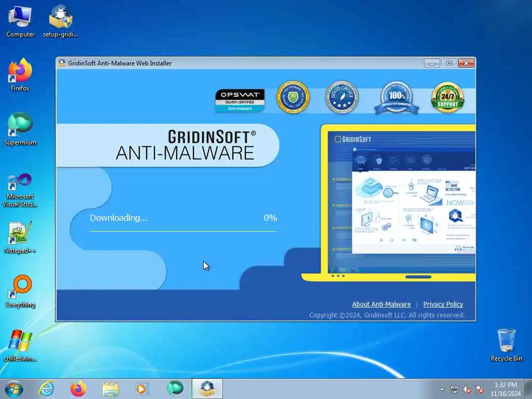Screen dimensions: 532x399
Task: Click the laptop product screenshot image
Action: [x=389, y=203]
